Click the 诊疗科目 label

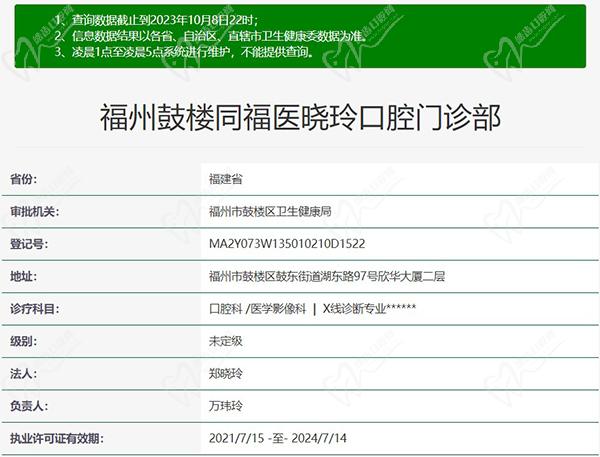[x=35, y=308]
